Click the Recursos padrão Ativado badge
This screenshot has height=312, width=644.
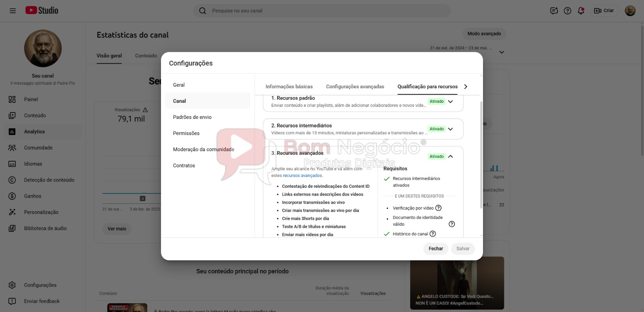[436, 102]
